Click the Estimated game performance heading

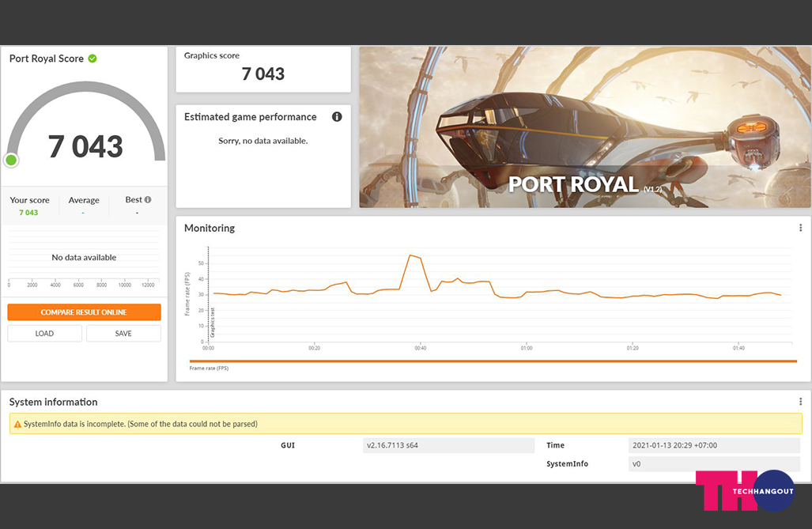coord(250,117)
